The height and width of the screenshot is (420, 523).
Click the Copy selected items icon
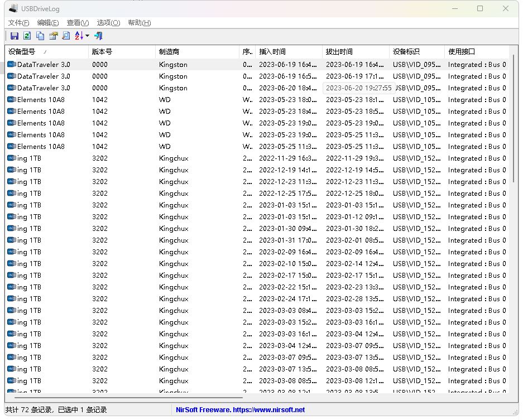[x=40, y=36]
